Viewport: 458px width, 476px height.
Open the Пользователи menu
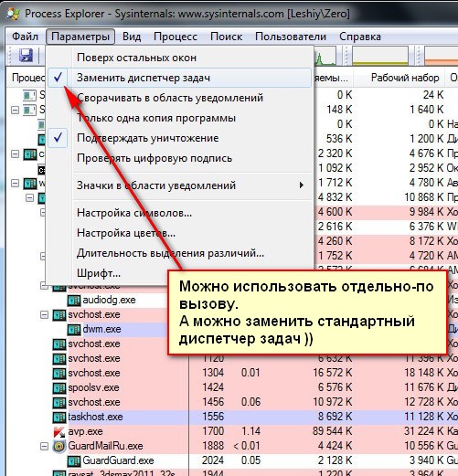tap(291, 37)
